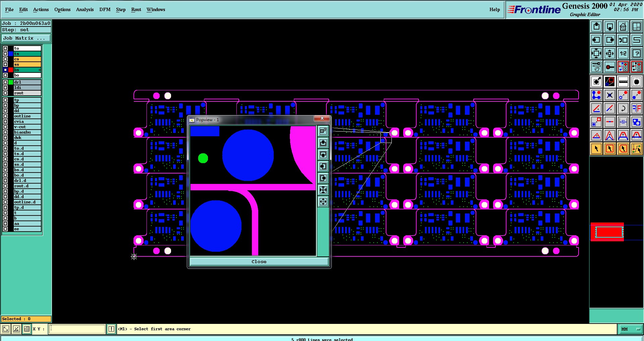
Task: Toggle the 'ss' layer checkbox
Action: click(x=5, y=64)
